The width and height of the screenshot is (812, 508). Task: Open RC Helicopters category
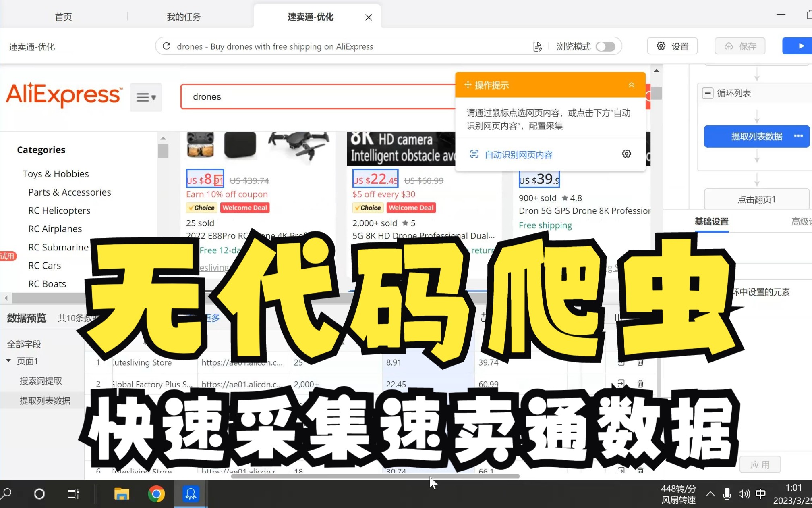pos(59,210)
